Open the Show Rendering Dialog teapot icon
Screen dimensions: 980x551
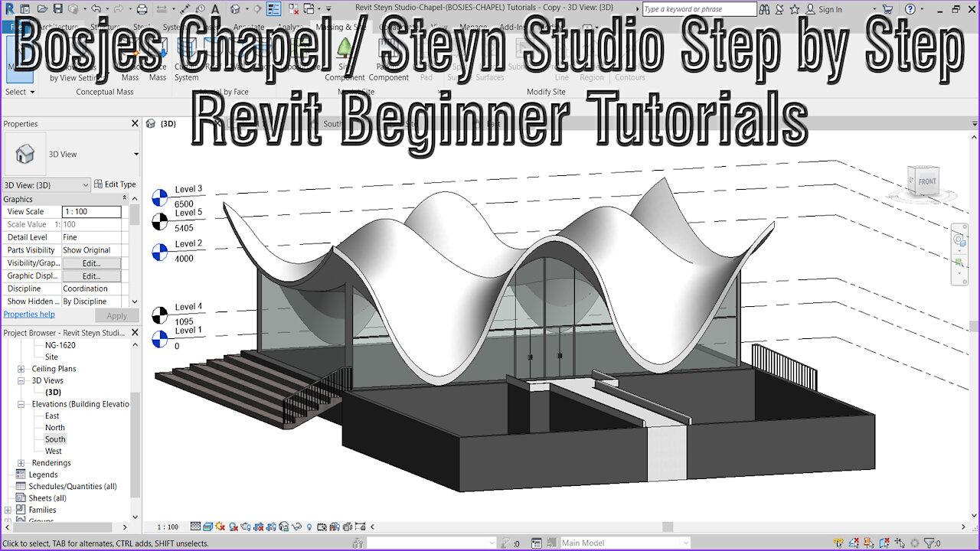click(245, 527)
